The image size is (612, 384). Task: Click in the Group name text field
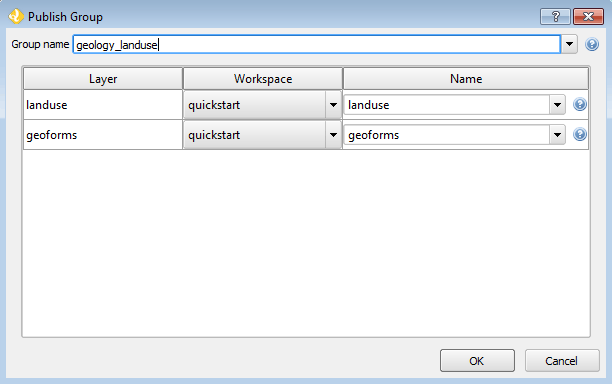[x=317, y=44]
